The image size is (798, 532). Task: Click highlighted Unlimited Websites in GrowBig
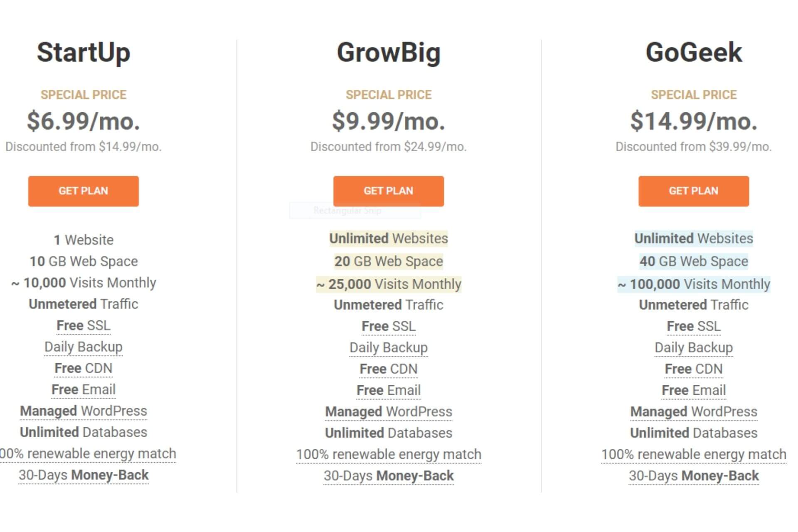tap(388, 239)
